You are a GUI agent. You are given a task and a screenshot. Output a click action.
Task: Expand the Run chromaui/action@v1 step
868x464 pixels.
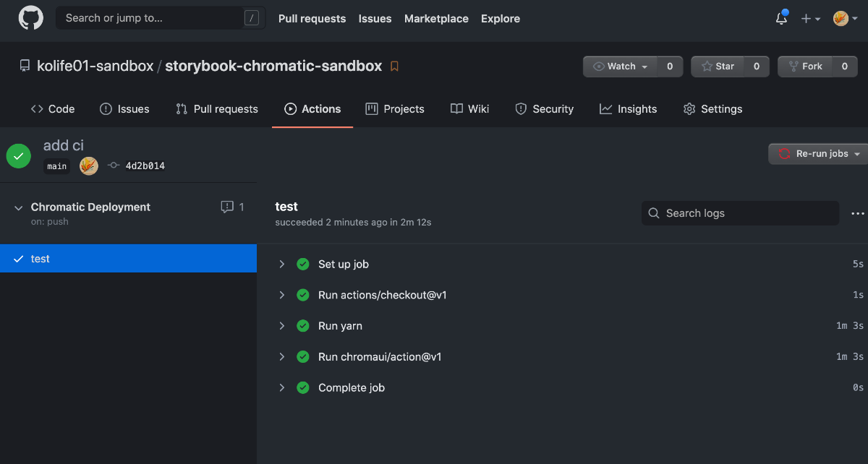coord(282,357)
